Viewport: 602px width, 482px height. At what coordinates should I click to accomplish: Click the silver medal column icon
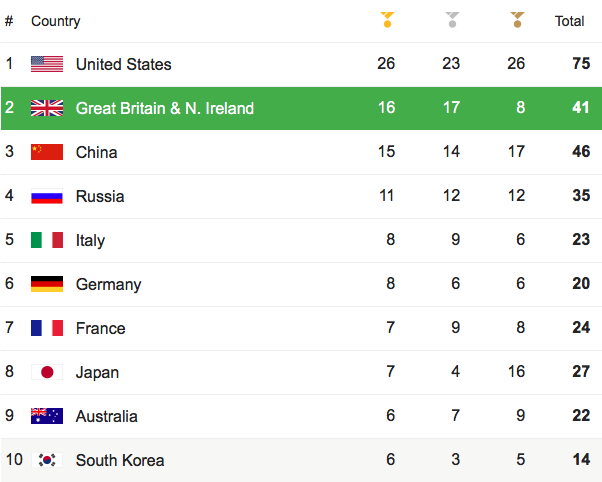pos(452,20)
